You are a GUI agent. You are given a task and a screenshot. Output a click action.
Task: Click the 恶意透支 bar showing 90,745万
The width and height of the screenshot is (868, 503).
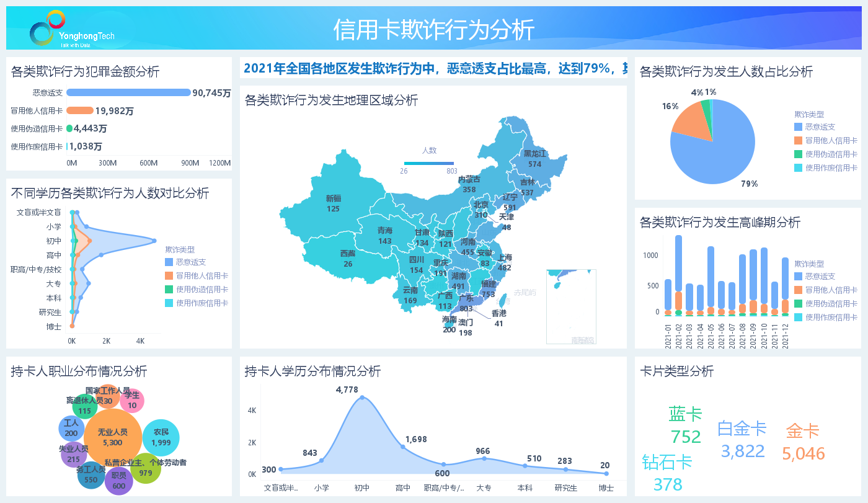coord(128,92)
